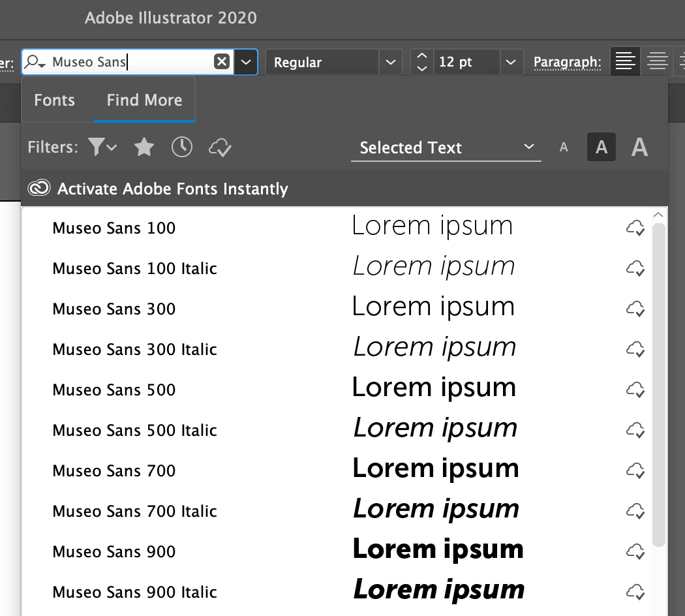Select Museo Sans 300 Italic font
685x616 pixels.
(x=134, y=349)
